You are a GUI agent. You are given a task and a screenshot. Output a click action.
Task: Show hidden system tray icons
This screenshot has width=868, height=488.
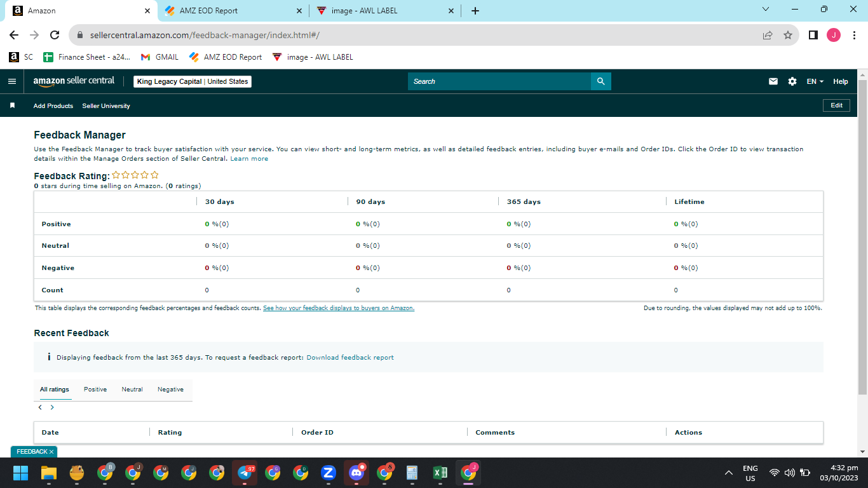point(729,473)
